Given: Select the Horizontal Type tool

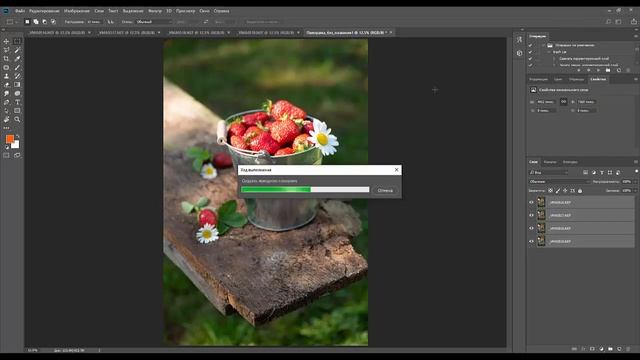Looking at the screenshot, I should click(17, 102).
